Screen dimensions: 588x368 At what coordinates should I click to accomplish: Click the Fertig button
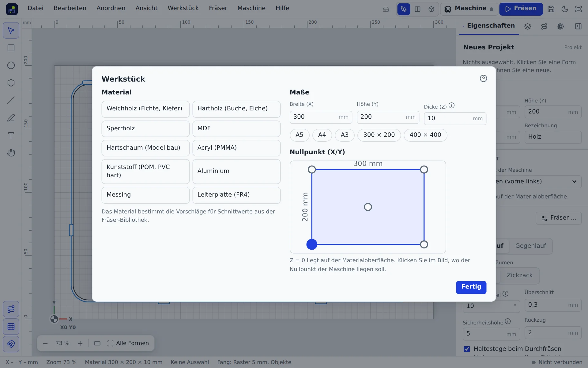(x=471, y=287)
